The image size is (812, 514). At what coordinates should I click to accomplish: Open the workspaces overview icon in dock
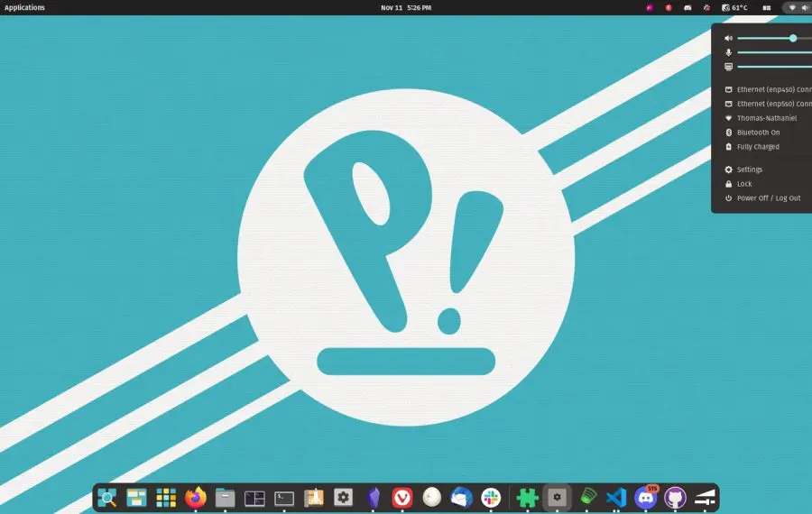coord(137,498)
